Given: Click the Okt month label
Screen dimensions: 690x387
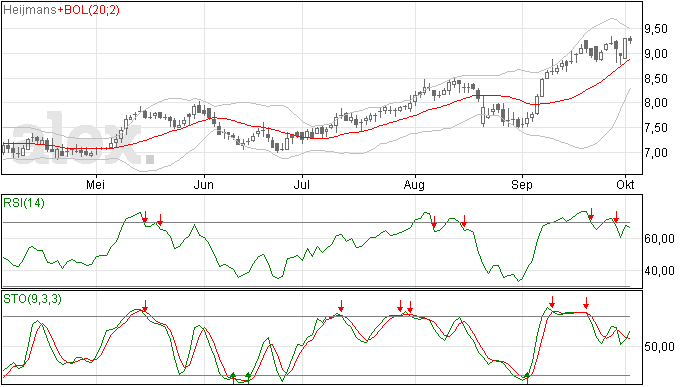Looking at the screenshot, I should coord(625,184).
